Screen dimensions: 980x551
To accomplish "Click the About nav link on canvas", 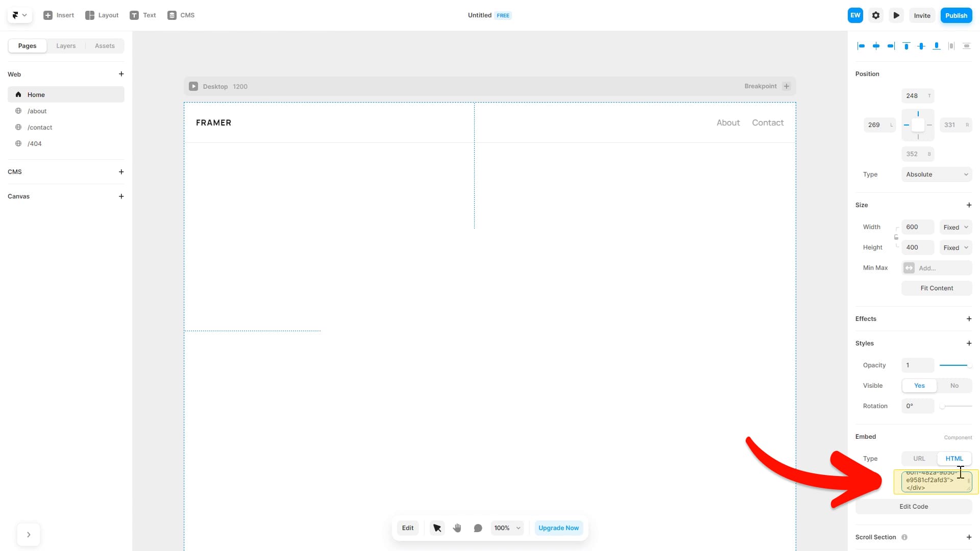I will click(728, 122).
